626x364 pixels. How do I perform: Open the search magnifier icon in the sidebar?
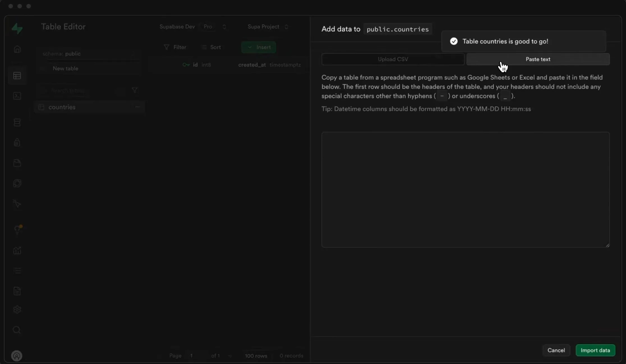(17, 330)
